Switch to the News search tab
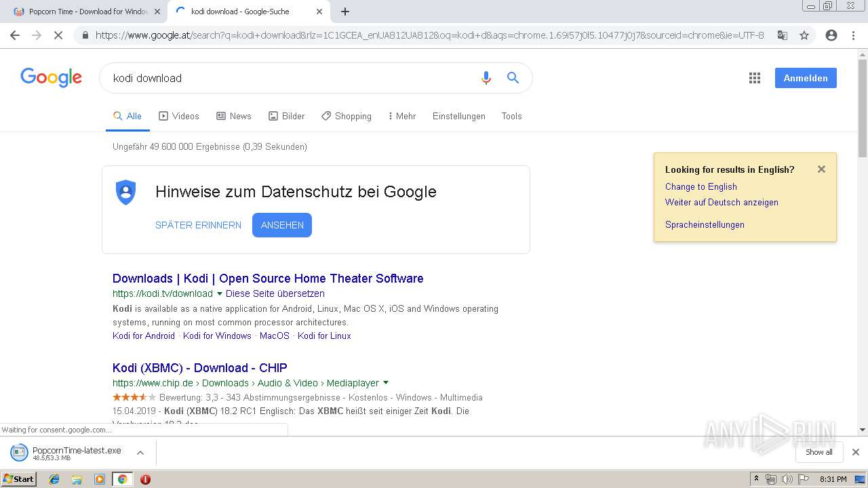The image size is (868, 488). 234,117
